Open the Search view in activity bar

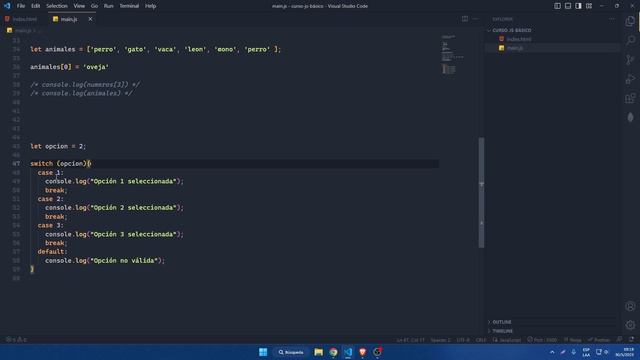point(630,40)
